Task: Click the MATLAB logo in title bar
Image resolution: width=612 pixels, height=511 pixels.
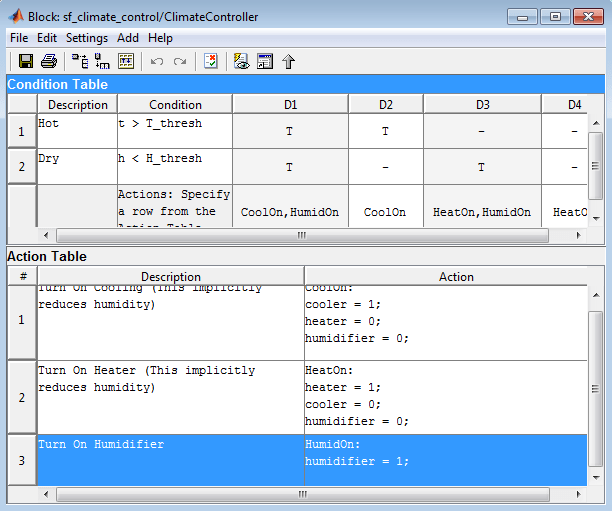Action: [16, 16]
